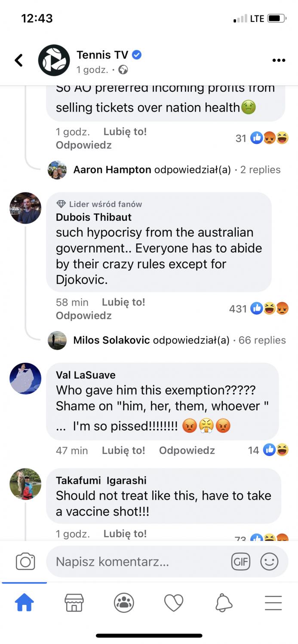Image resolution: width=298 pixels, height=644 pixels.
Task: Like Dubois Thibaut's comment with Lubię to!
Action: [123, 302]
